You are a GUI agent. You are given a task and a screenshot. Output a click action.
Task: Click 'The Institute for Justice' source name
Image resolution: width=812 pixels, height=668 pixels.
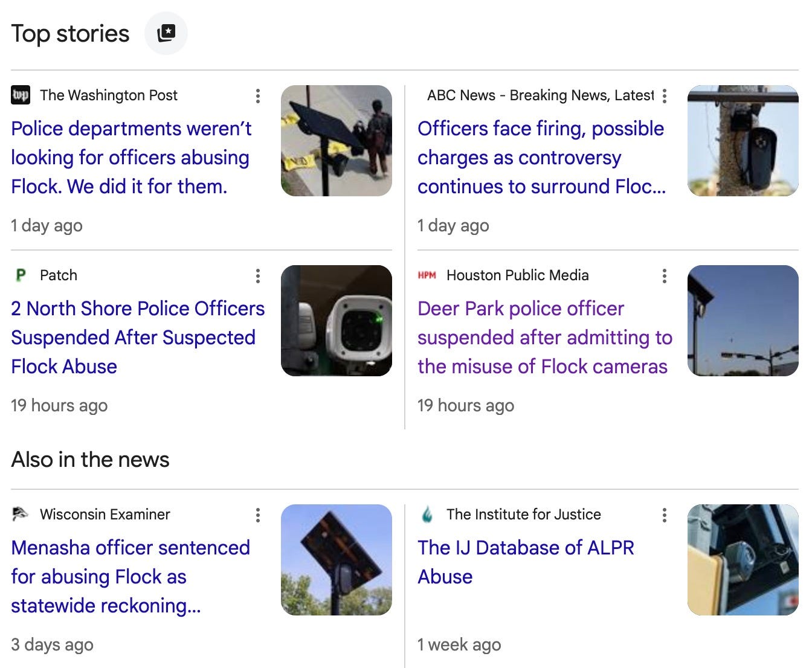(x=524, y=515)
